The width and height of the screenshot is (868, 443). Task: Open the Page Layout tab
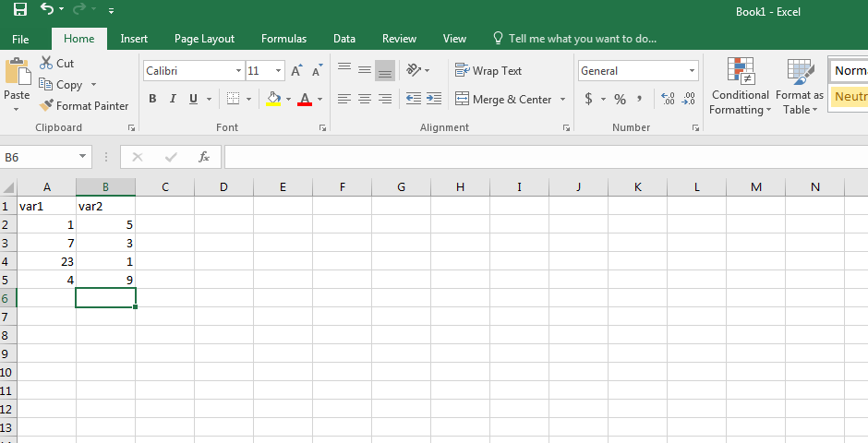click(x=204, y=39)
